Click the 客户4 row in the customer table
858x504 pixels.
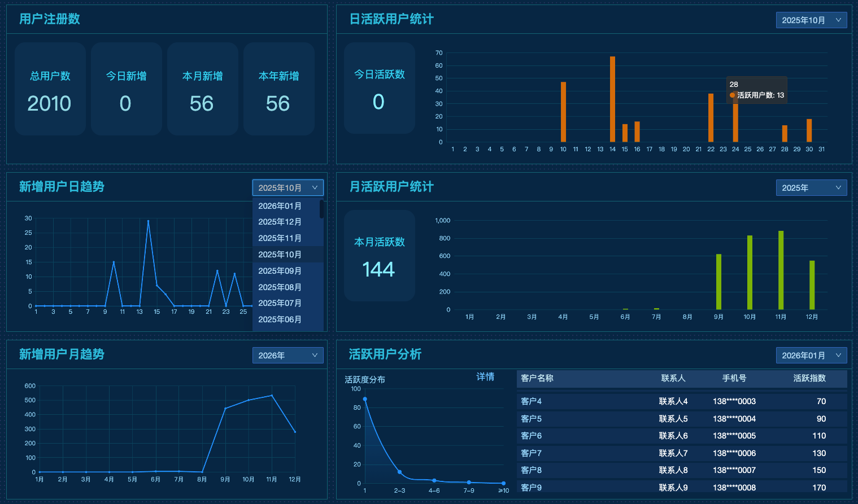pyautogui.click(x=681, y=401)
